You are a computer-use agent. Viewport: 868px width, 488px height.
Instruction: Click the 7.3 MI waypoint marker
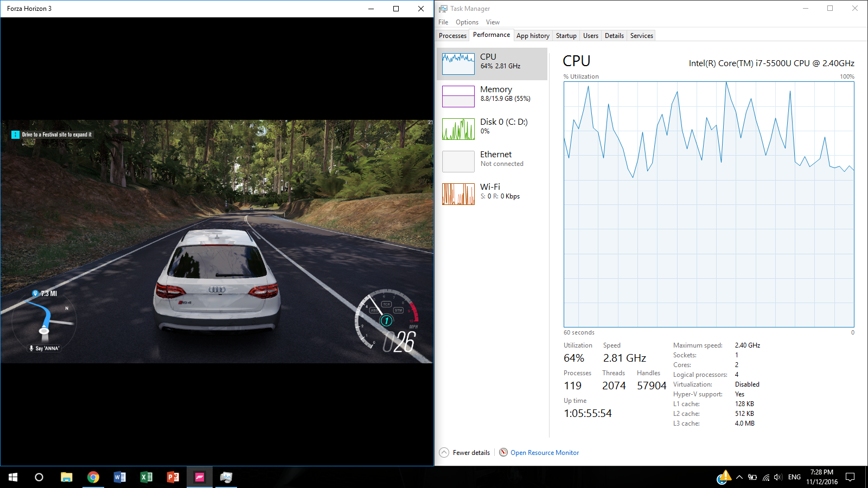coord(44,293)
